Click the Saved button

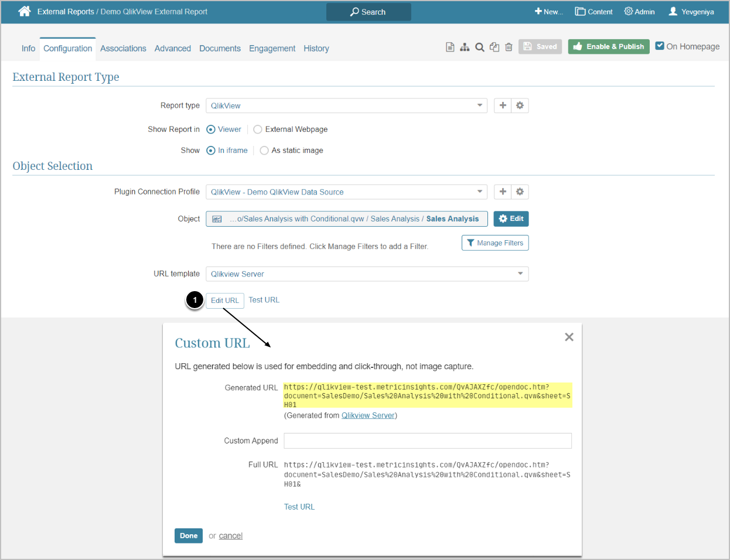click(x=540, y=46)
